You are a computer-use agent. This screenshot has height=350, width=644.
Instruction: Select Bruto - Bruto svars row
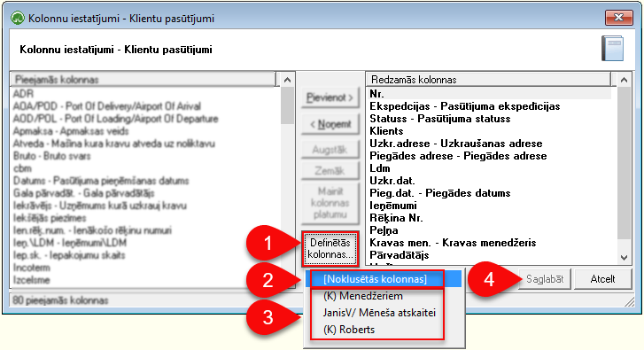[x=145, y=156]
